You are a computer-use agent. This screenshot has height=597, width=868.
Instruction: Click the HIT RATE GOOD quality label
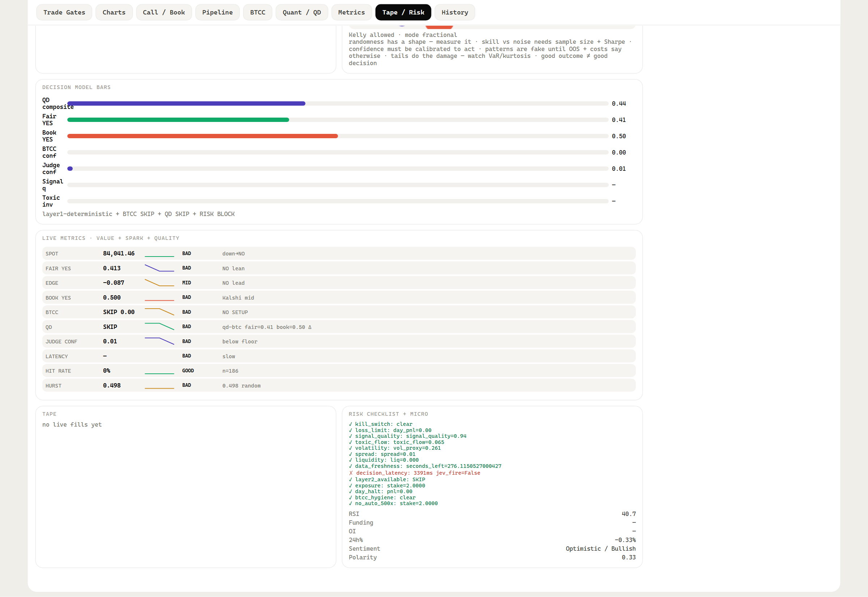click(x=188, y=371)
